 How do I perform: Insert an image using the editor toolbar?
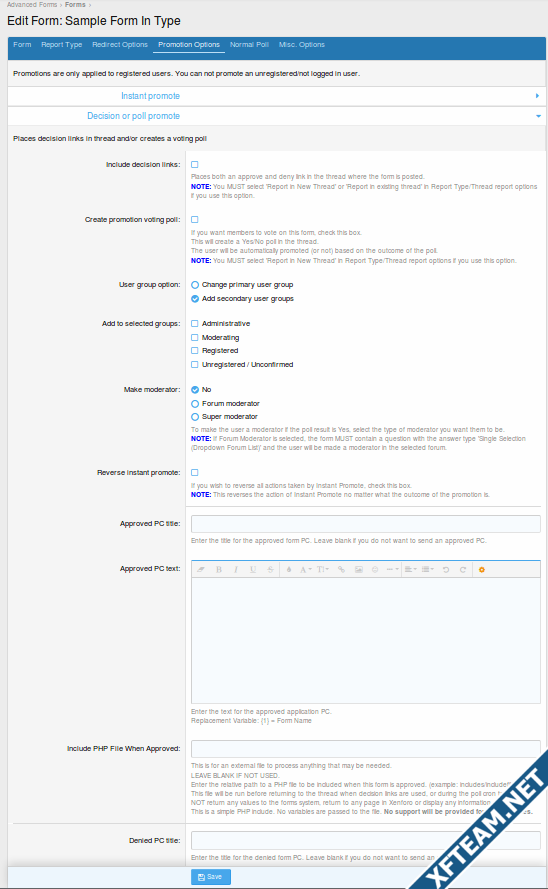tap(359, 569)
